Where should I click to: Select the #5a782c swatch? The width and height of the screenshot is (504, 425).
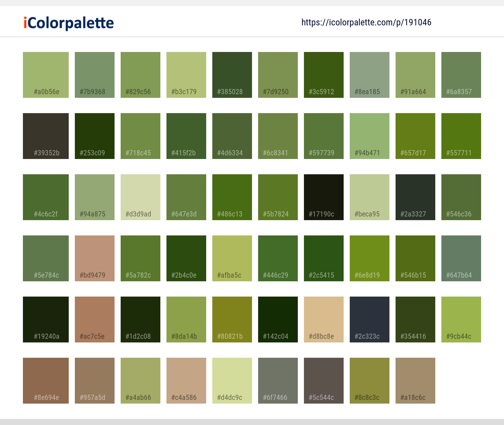click(141, 258)
